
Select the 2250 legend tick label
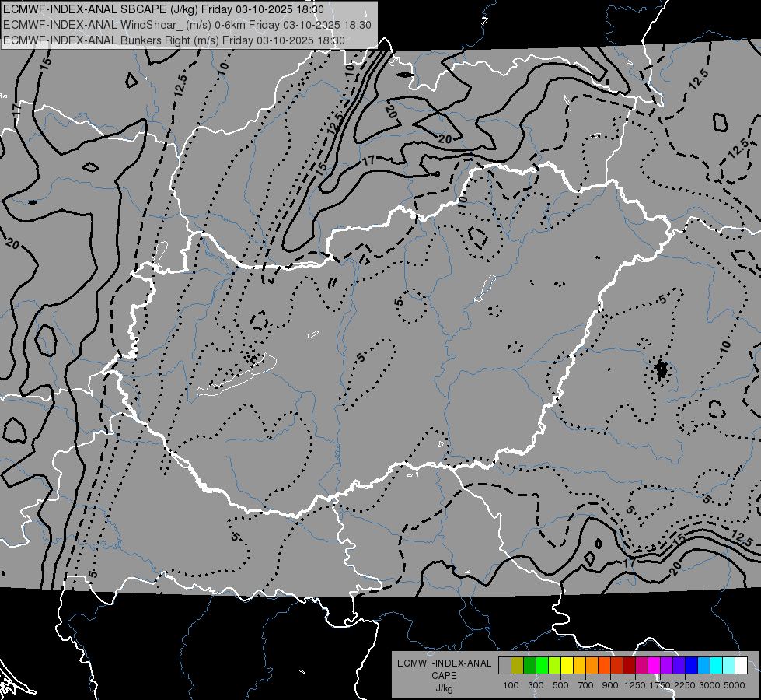[x=685, y=685]
